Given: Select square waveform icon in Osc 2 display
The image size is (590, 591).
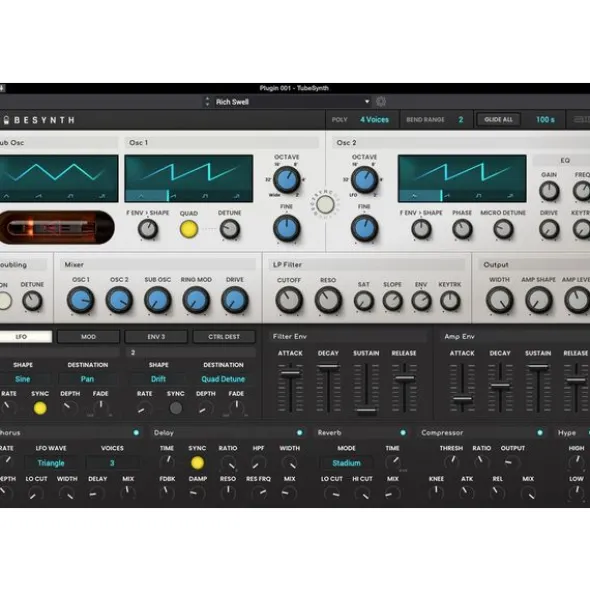Looking at the screenshot, I should (478, 196).
